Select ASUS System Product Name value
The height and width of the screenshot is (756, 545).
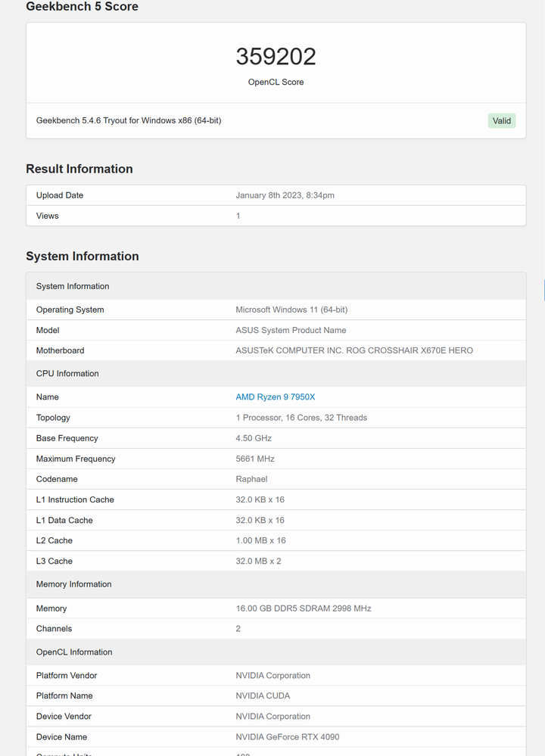(x=291, y=330)
